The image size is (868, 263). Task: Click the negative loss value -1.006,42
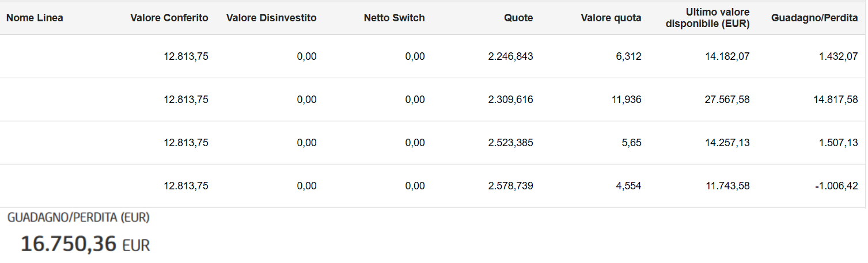coord(836,186)
